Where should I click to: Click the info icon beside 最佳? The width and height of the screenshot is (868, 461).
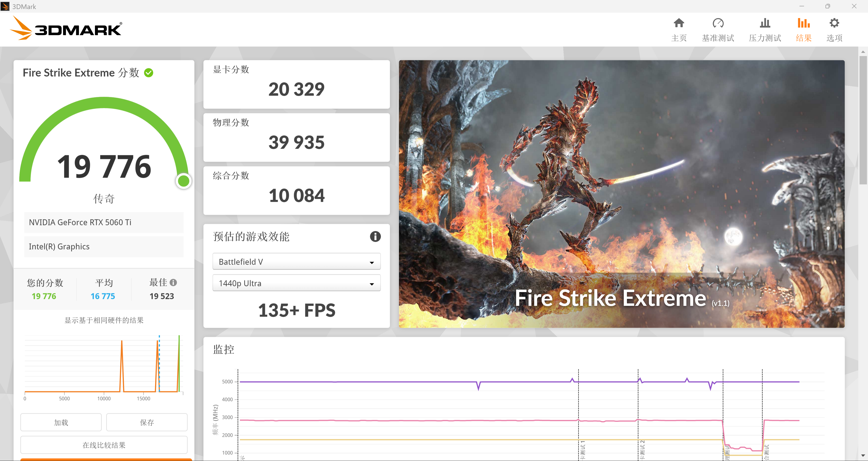pos(173,282)
